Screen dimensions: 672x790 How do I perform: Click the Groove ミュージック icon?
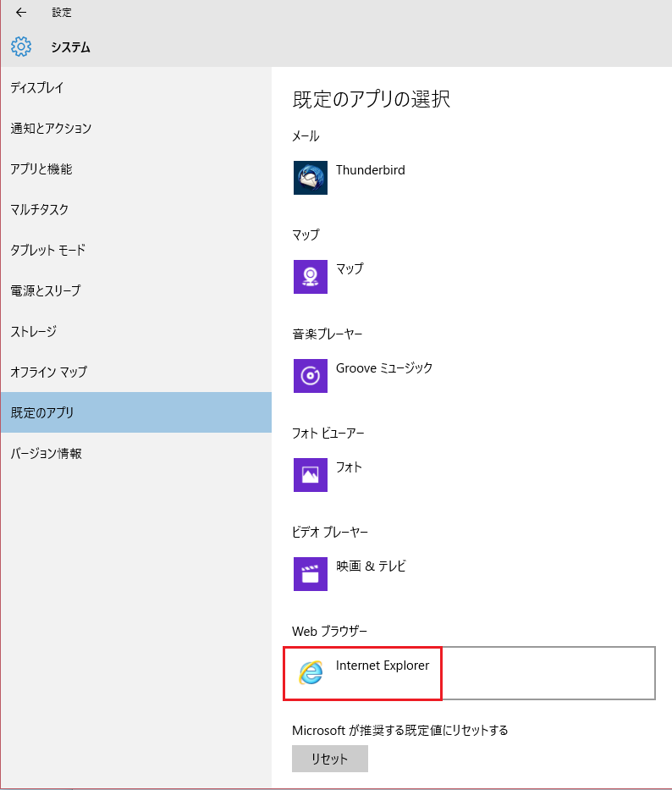coord(311,376)
